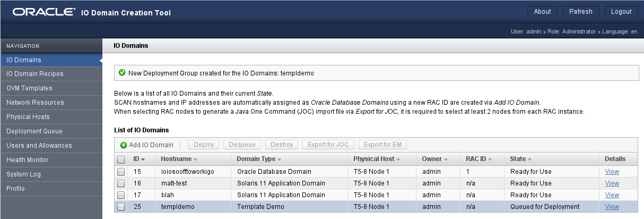The width and height of the screenshot is (644, 219).
Task: Select the checkbox for templdemo domain
Action: pos(121,207)
